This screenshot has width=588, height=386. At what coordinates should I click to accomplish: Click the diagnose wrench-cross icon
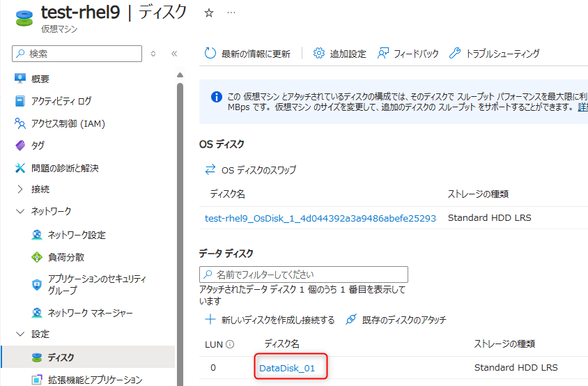[x=20, y=168]
